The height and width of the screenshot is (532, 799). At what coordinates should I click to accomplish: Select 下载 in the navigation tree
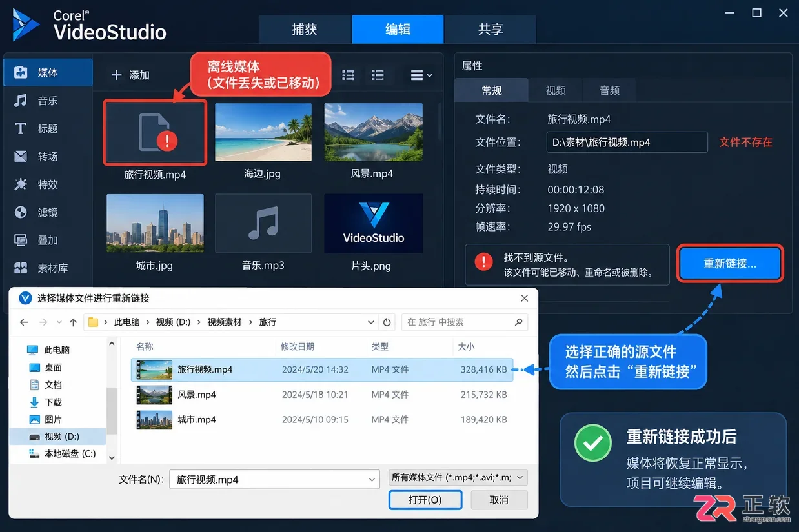(x=53, y=402)
